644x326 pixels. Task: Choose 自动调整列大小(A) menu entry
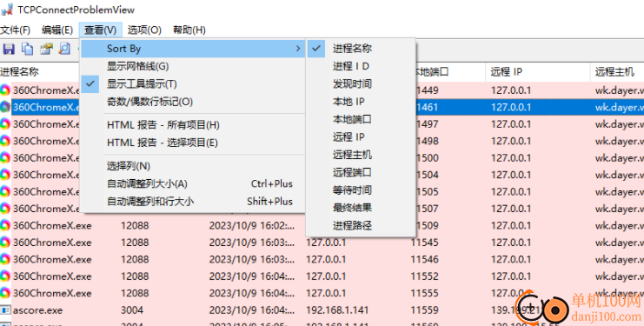point(193,183)
